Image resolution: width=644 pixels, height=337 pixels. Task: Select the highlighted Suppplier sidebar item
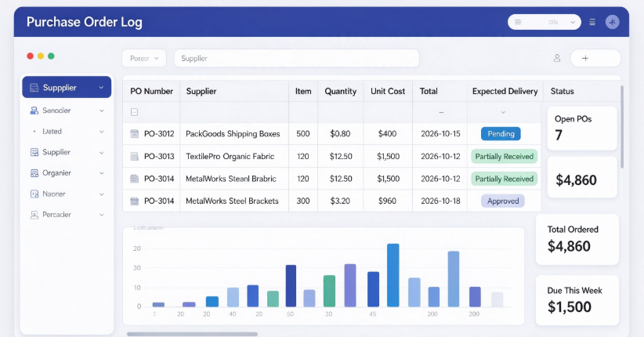pyautogui.click(x=67, y=87)
